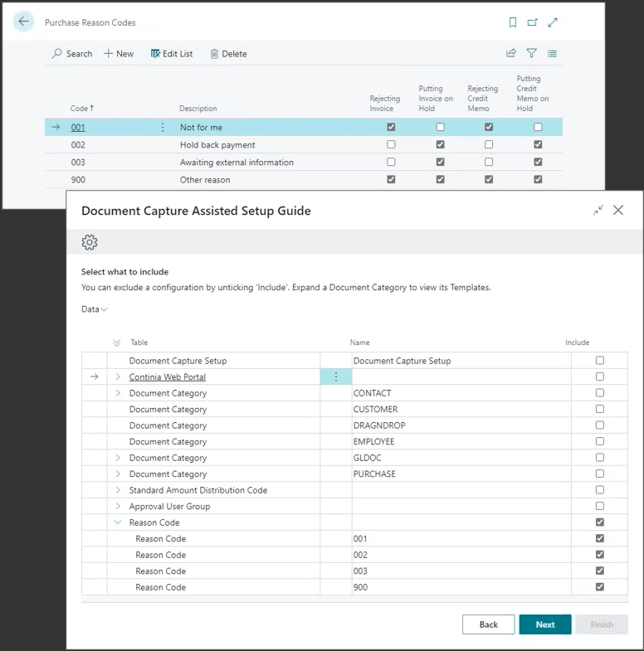Open row options for Continia Web Portal

click(x=335, y=377)
